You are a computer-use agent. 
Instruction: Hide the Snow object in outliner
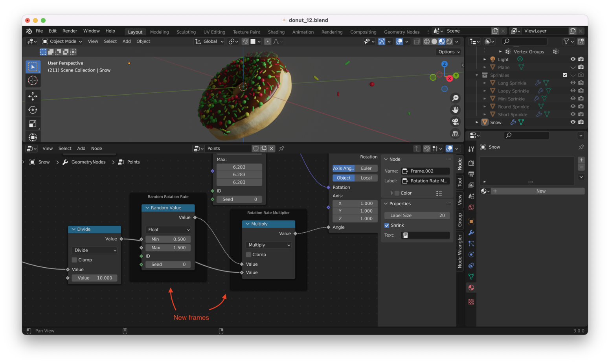(573, 122)
